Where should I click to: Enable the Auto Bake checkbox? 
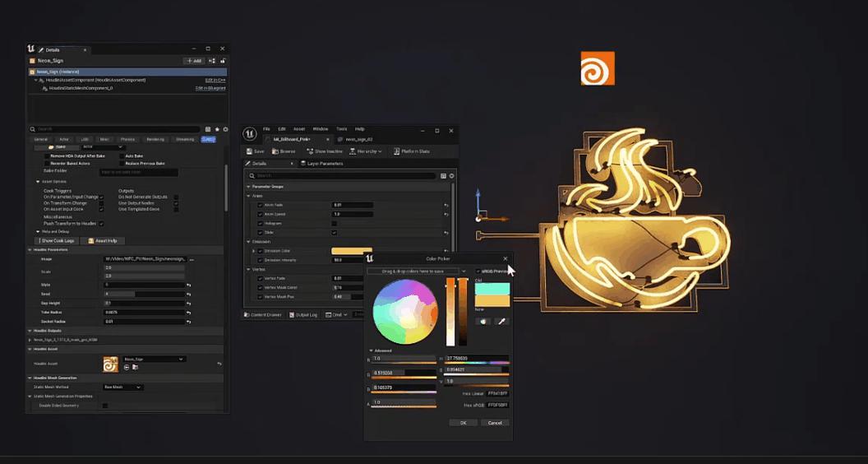tap(122, 155)
